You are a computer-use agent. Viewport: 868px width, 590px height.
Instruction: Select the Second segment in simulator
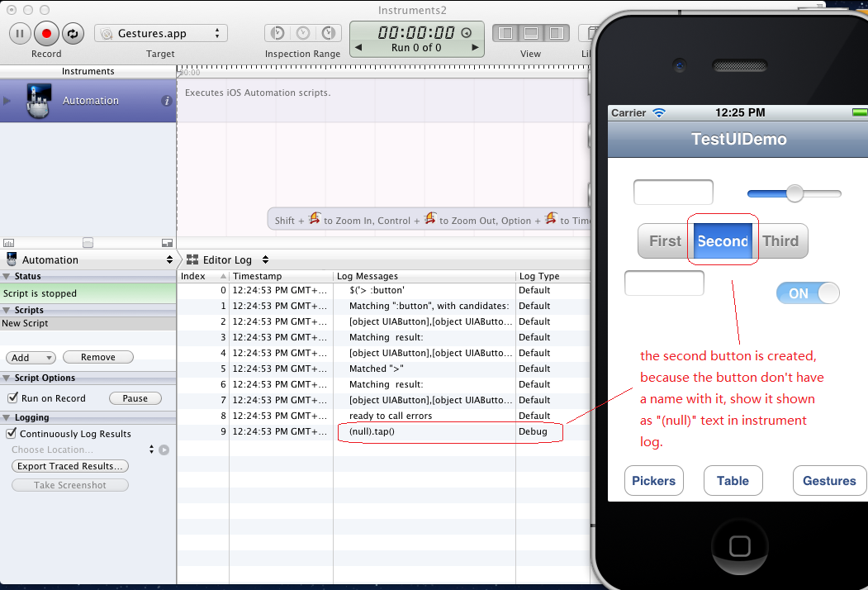click(723, 241)
